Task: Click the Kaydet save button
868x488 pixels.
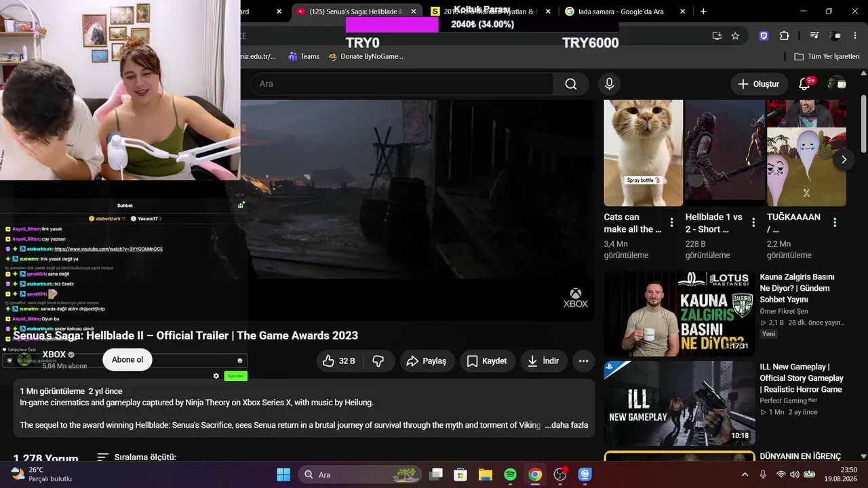Action: 487,361
